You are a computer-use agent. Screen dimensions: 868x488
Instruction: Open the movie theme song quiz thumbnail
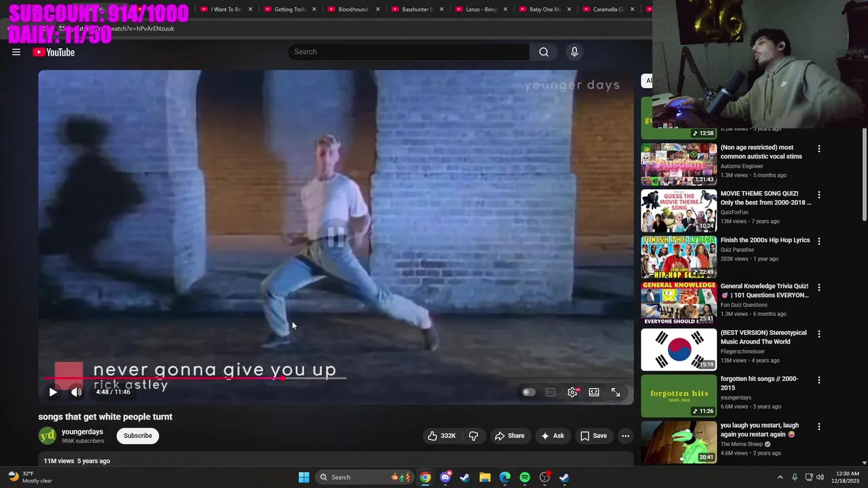coord(679,210)
